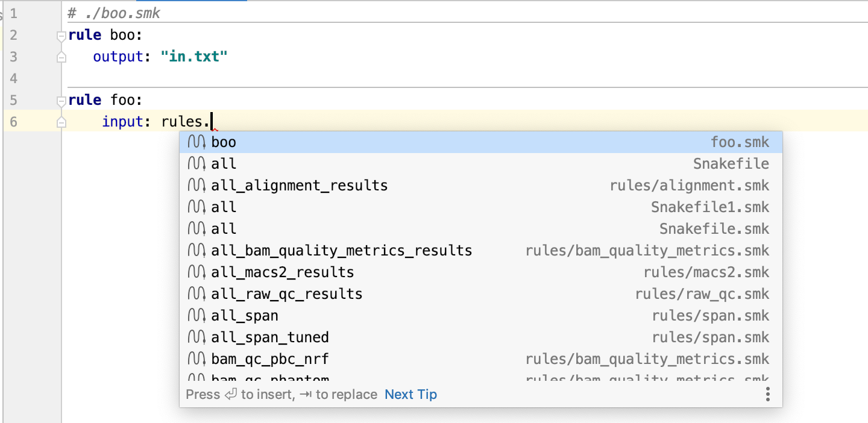
Task: Collapse the output section fold marker on line 3
Action: [60, 57]
